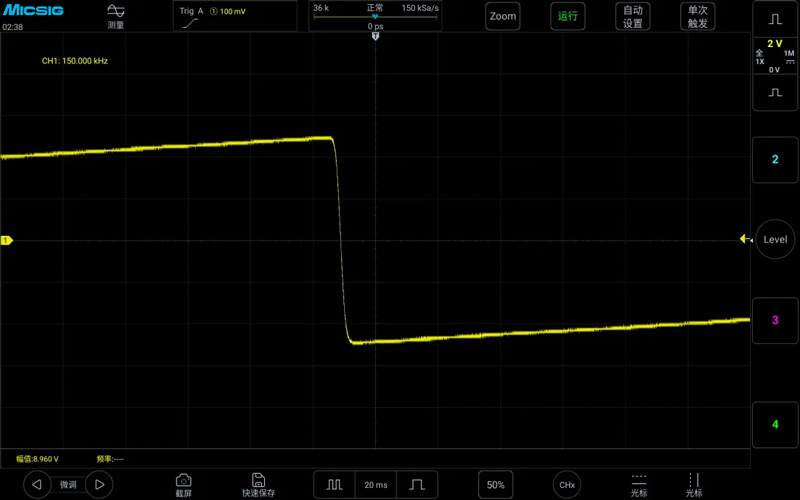Image resolution: width=800 pixels, height=500 pixels.
Task: Enable vertical cursors (光标) icon
Action: click(x=694, y=485)
